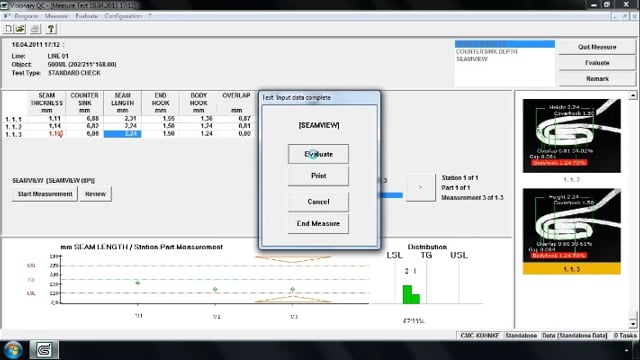Click the Data [Standalone Data] status bar entry
Viewport: 640px width, 360px height.
point(575,336)
